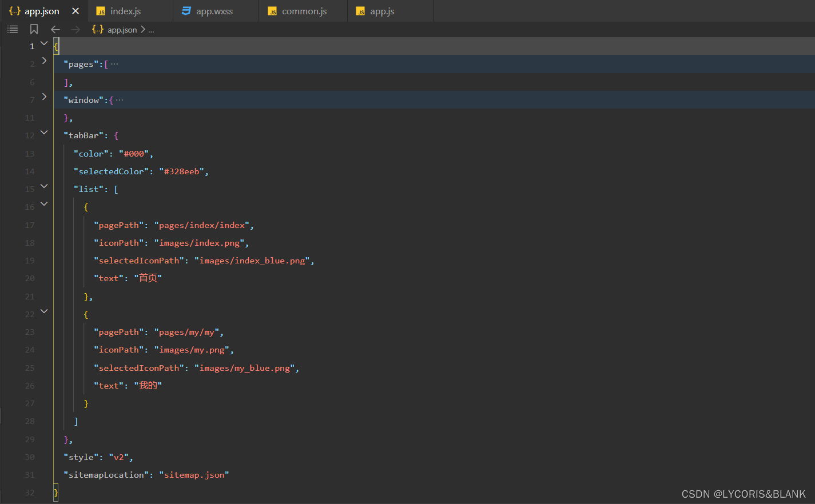Screen dimensions: 815x504
Task: Click the CSS icon on app.wxss tab
Action: 186,11
